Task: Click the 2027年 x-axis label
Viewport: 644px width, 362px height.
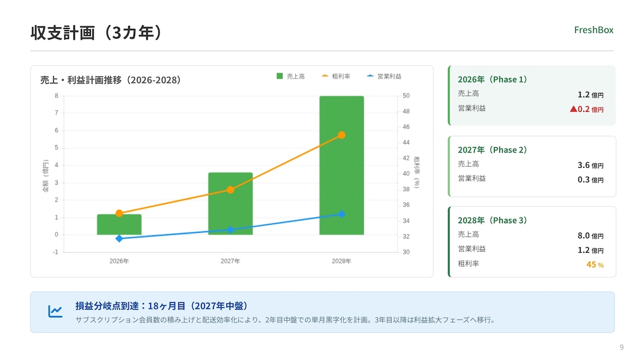Action: point(230,261)
